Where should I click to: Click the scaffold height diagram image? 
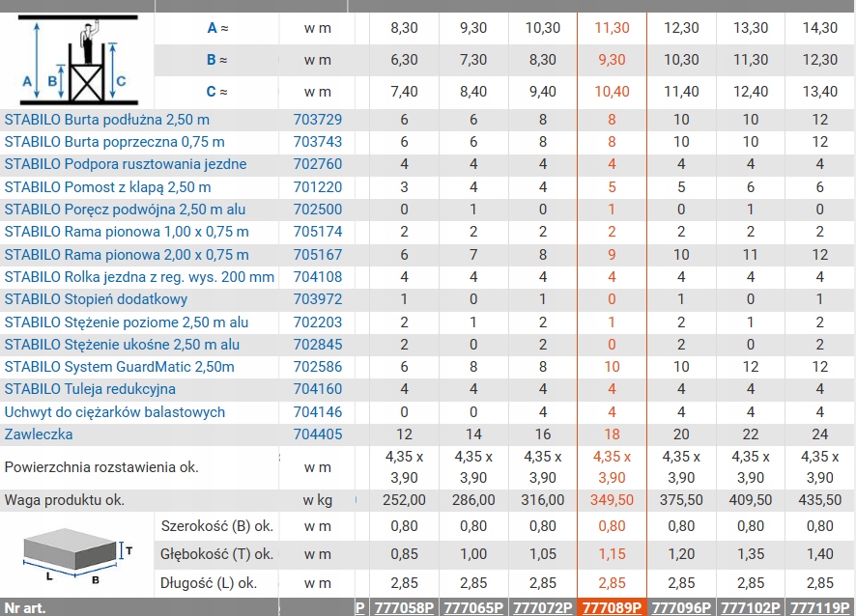point(78,61)
